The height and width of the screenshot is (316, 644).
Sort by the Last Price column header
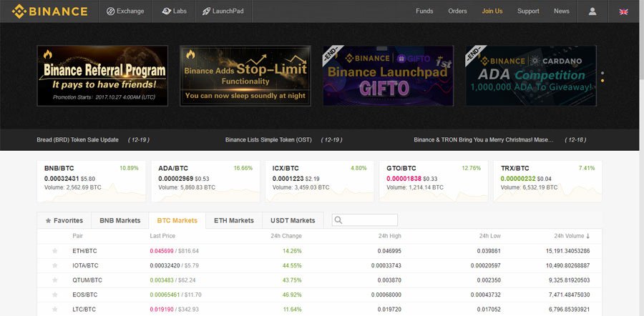(x=162, y=236)
